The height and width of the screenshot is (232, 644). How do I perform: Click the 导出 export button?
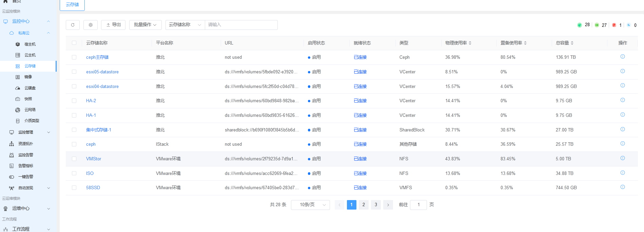tap(113, 25)
